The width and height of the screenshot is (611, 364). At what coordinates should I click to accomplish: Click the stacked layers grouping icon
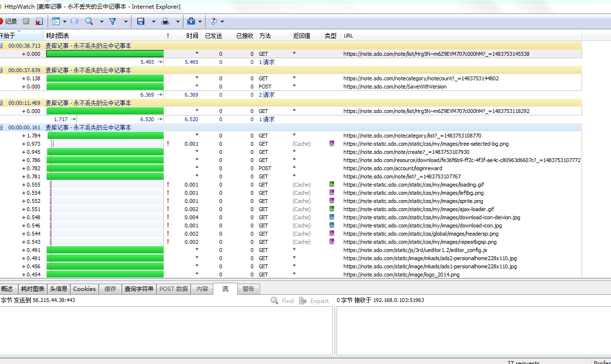(74, 22)
